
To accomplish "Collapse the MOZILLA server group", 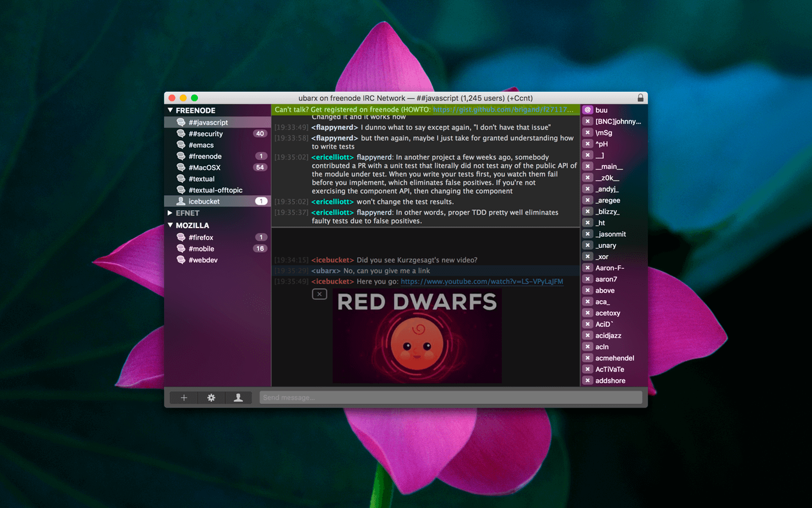I will [170, 225].
